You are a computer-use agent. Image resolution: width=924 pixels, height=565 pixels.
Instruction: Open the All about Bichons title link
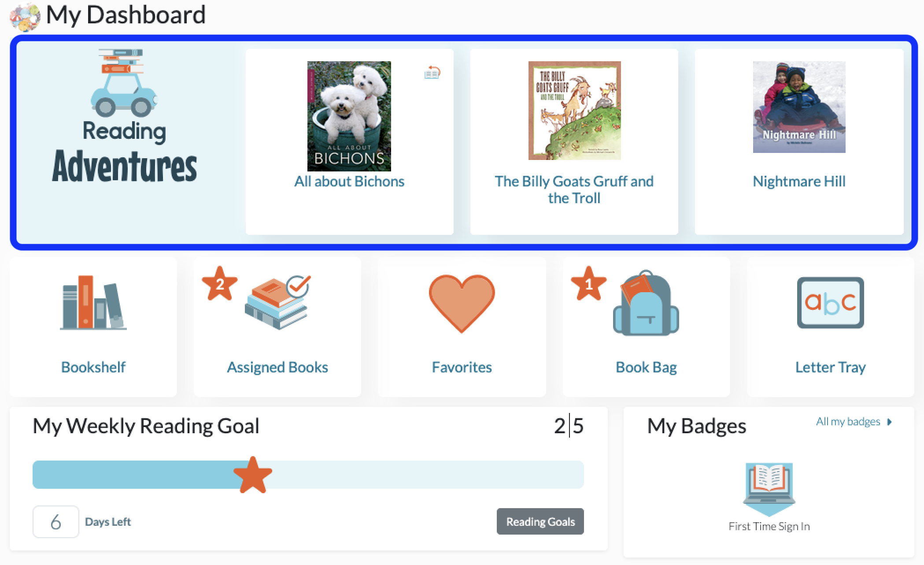tap(349, 181)
